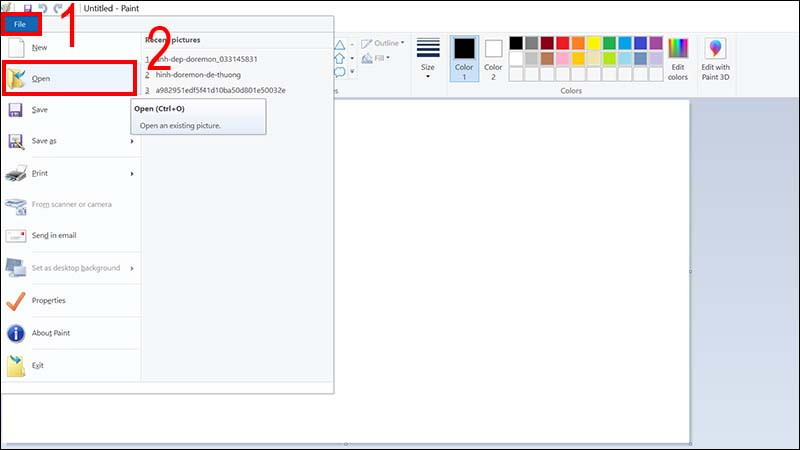Screen dimensions: 800x450
Task: Expand the Print submenu arrow
Action: click(x=132, y=173)
